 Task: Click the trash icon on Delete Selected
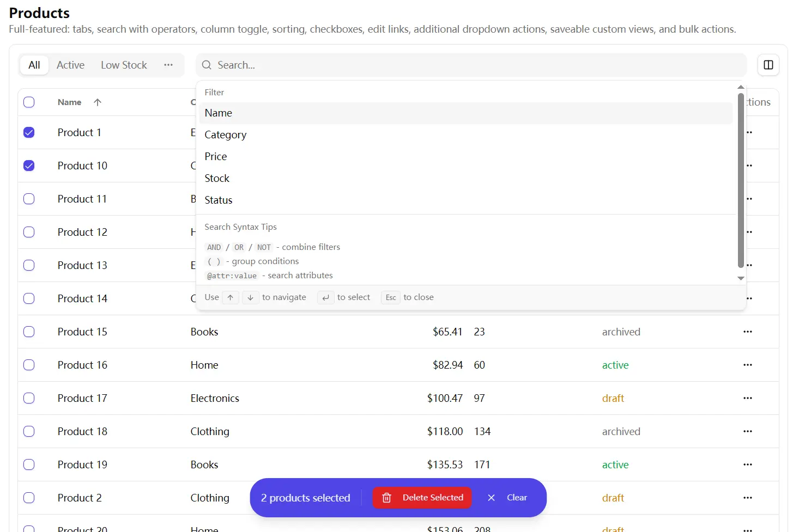[386, 497]
